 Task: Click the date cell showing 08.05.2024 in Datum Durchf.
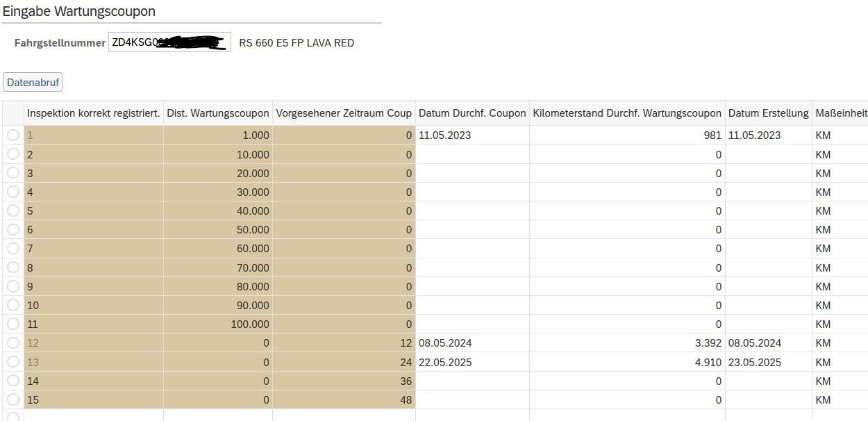pyautogui.click(x=472, y=342)
